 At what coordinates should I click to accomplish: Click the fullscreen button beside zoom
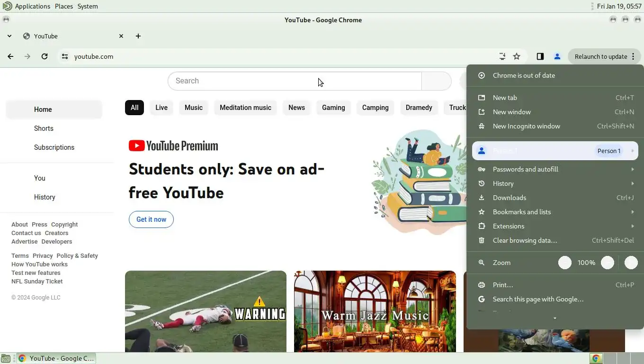631,263
